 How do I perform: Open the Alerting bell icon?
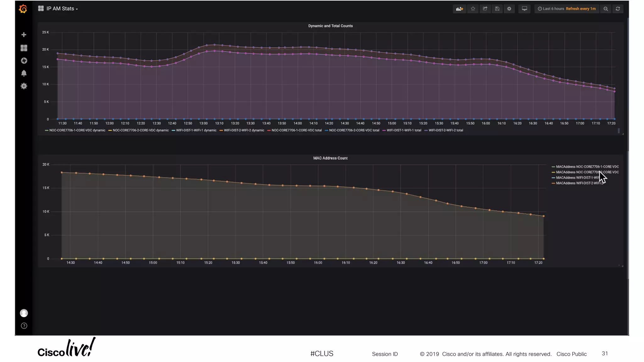click(24, 73)
